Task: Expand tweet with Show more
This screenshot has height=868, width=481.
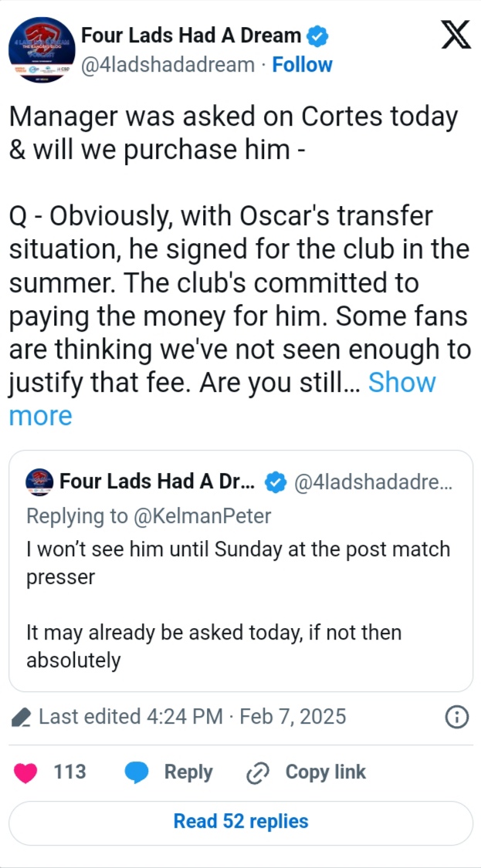Action: tap(401, 383)
